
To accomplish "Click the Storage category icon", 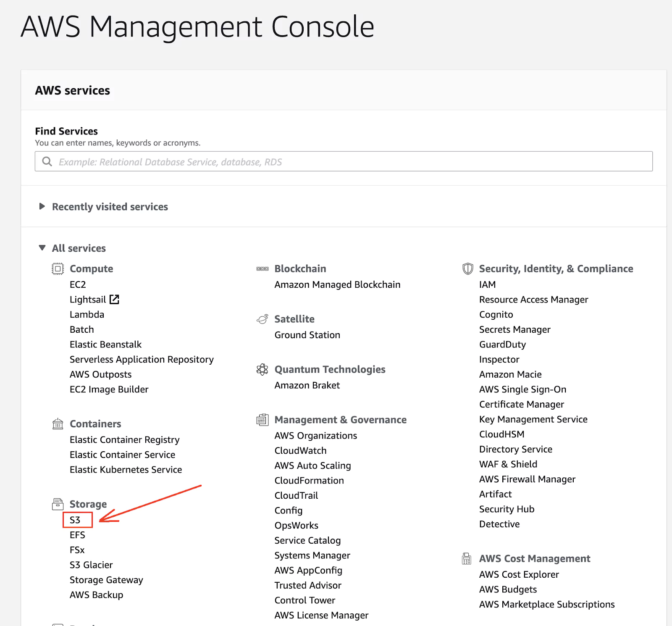I will click(58, 504).
